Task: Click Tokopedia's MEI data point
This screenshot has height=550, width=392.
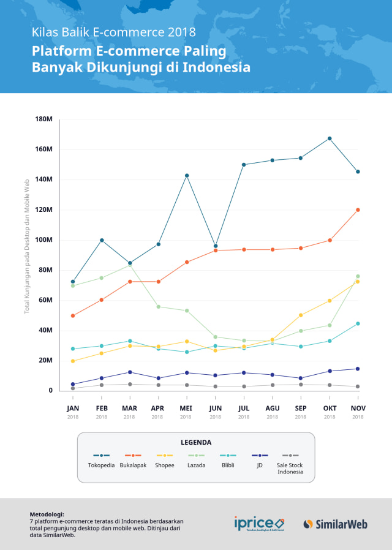Action: click(x=187, y=175)
